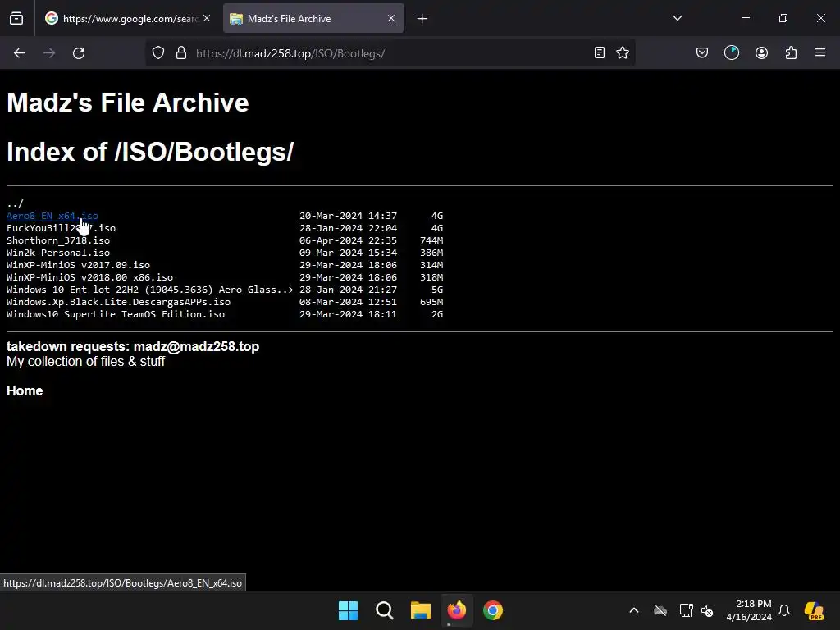This screenshot has height=630, width=840.
Task: Toggle reader view icon
Action: click(600, 52)
